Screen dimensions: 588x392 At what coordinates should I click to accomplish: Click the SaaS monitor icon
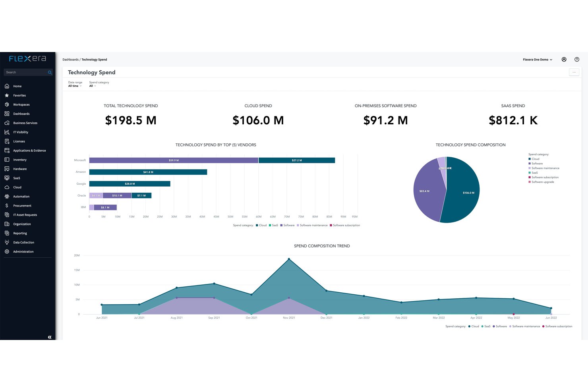tap(7, 178)
